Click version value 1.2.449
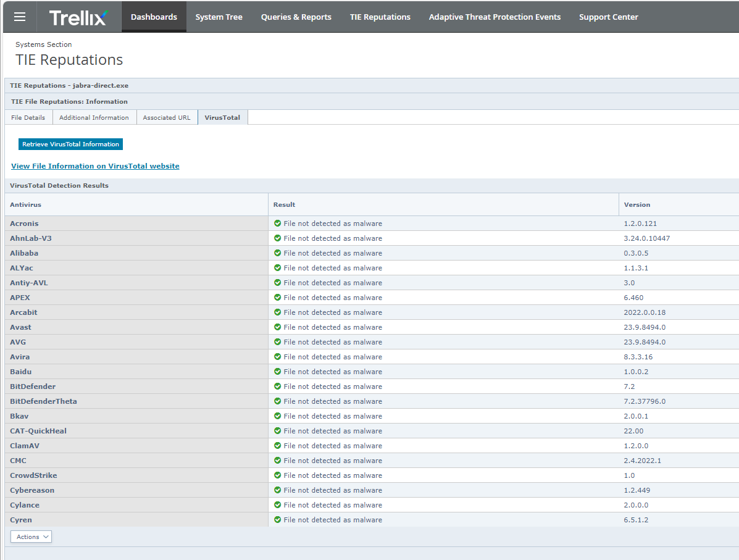This screenshot has width=739, height=560. pyautogui.click(x=637, y=490)
